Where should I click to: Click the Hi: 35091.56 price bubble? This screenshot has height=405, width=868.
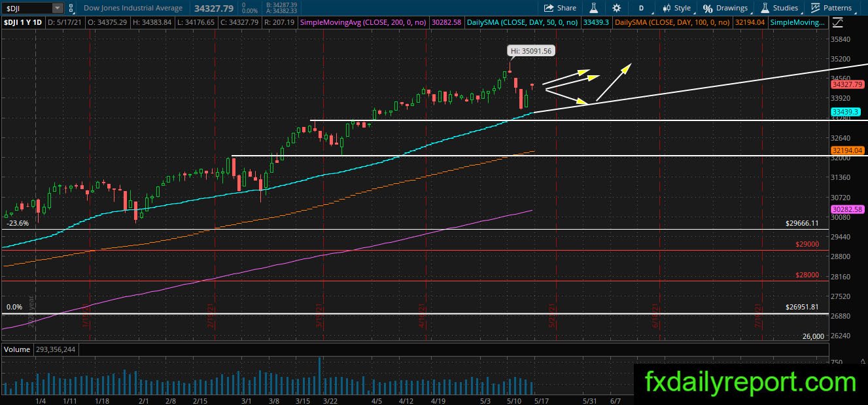click(x=531, y=50)
